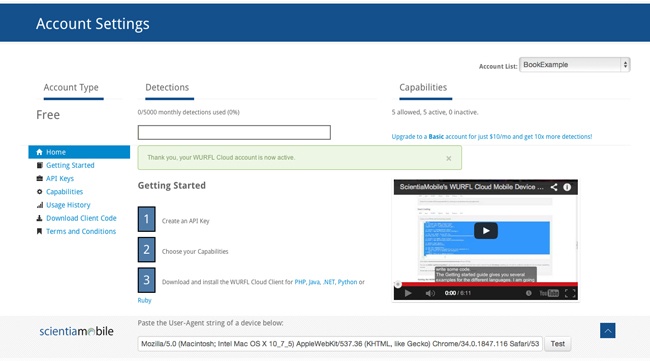View Usage History page
This screenshot has height=361, width=650.
68,205
